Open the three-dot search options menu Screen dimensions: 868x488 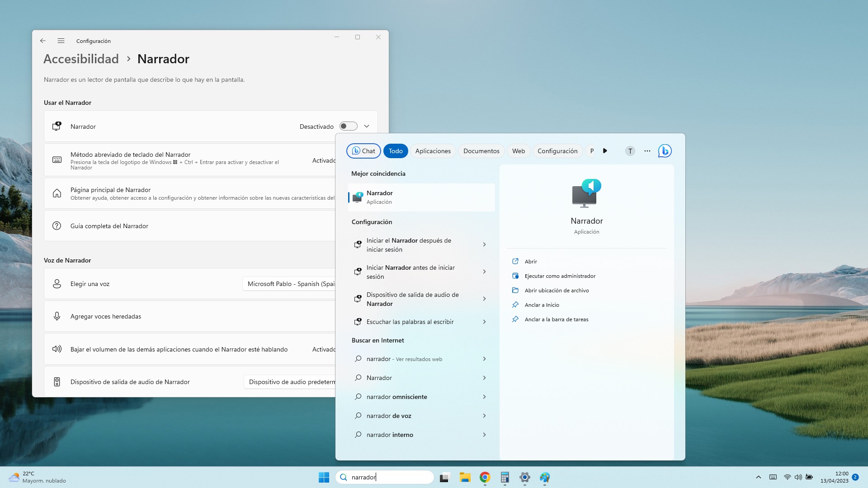(647, 151)
